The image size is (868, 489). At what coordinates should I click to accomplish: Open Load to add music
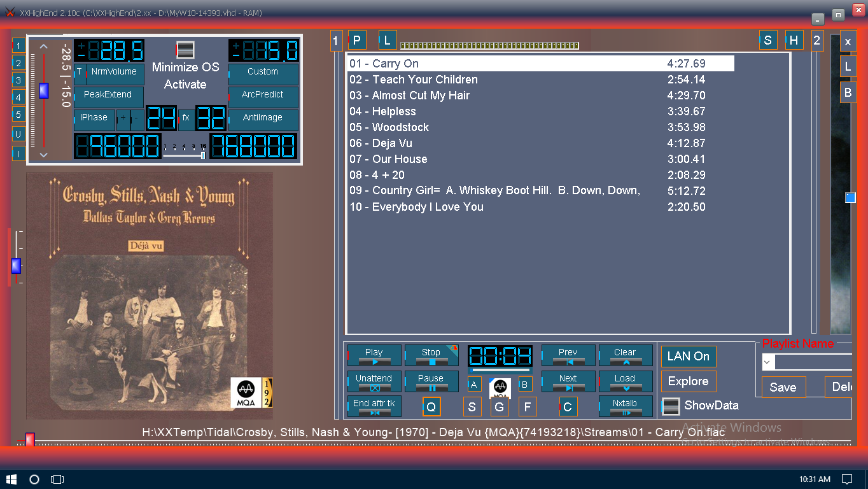[x=626, y=381]
